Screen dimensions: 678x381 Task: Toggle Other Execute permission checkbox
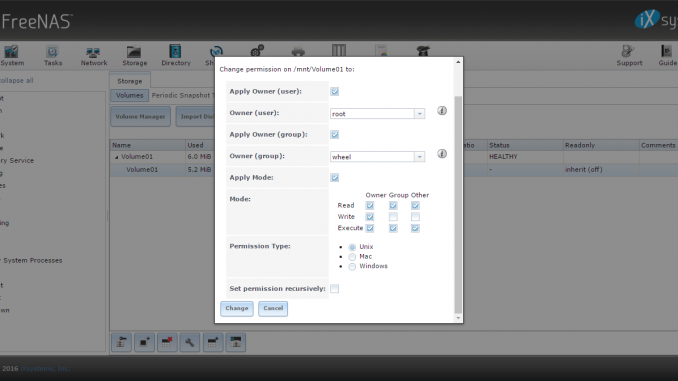(x=415, y=228)
